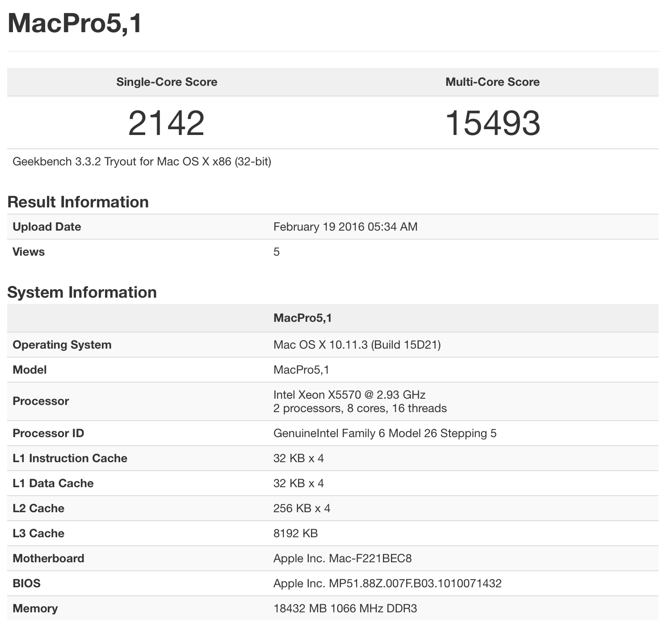Click the L1 Instruction Cache label
Screen dimensions: 672x632
click(70, 458)
